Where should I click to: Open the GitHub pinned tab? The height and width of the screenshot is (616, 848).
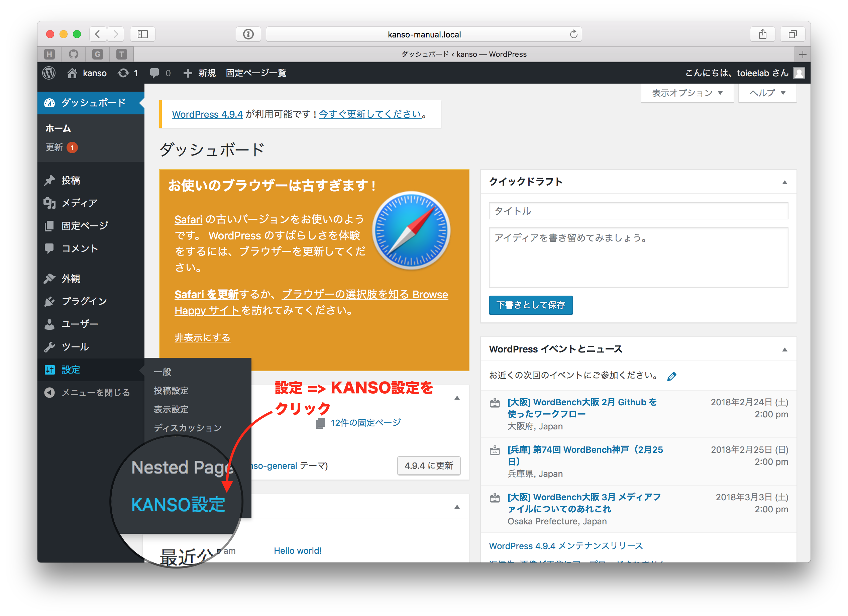point(73,55)
